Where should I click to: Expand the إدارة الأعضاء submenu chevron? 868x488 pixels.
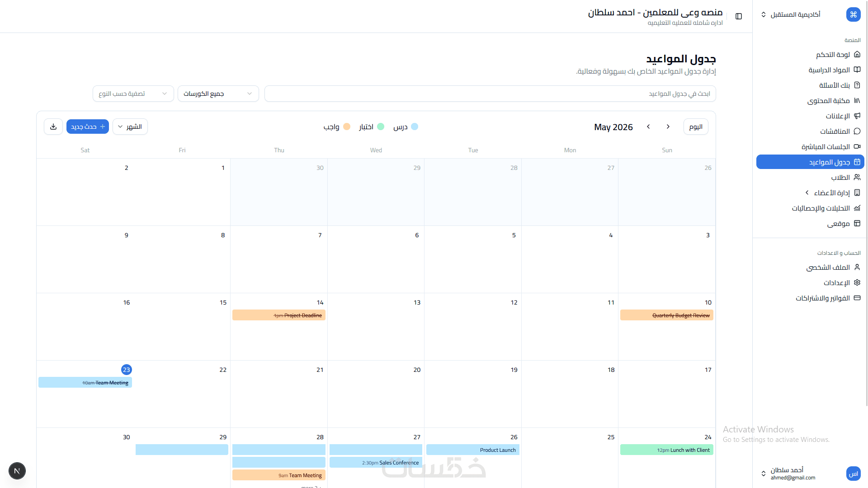[807, 193]
